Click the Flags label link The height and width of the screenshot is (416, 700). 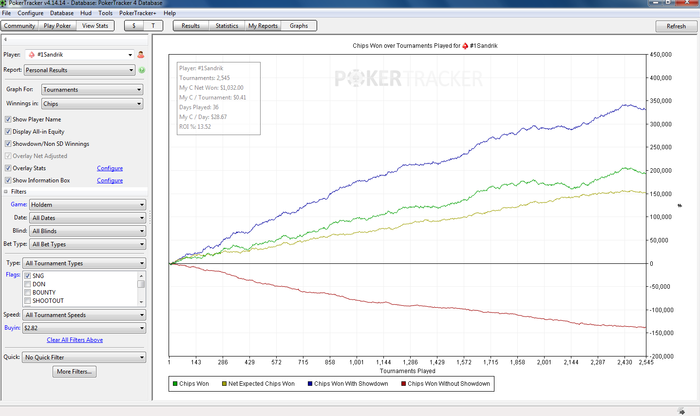click(x=12, y=275)
